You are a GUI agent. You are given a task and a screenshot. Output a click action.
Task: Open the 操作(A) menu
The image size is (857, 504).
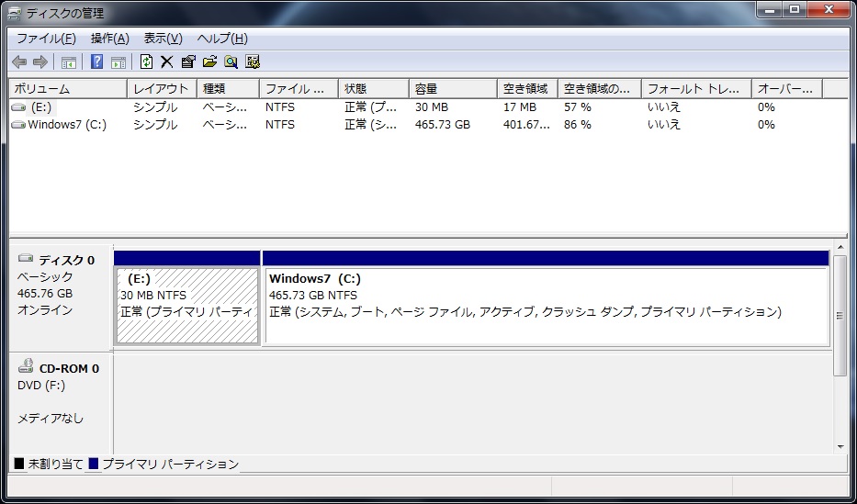[x=110, y=39]
